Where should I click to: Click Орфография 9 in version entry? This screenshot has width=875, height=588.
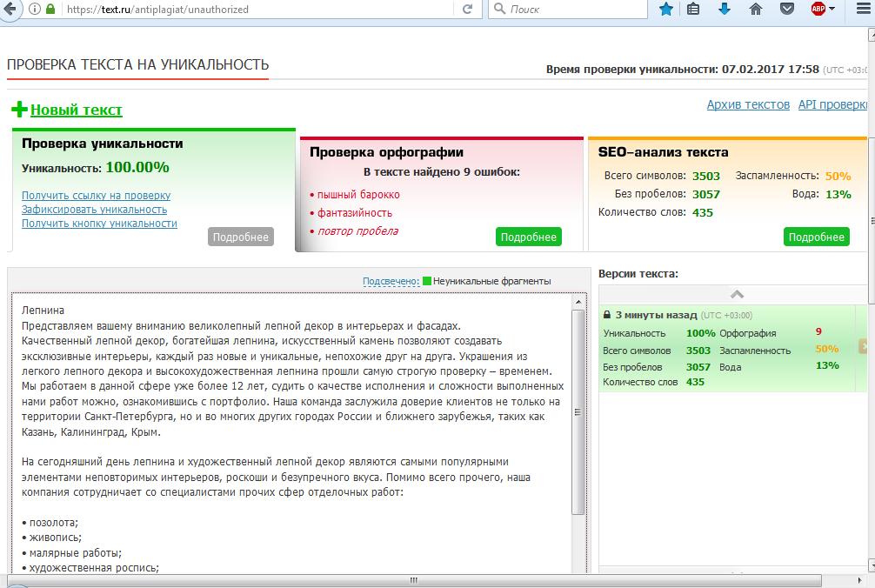coord(818,331)
